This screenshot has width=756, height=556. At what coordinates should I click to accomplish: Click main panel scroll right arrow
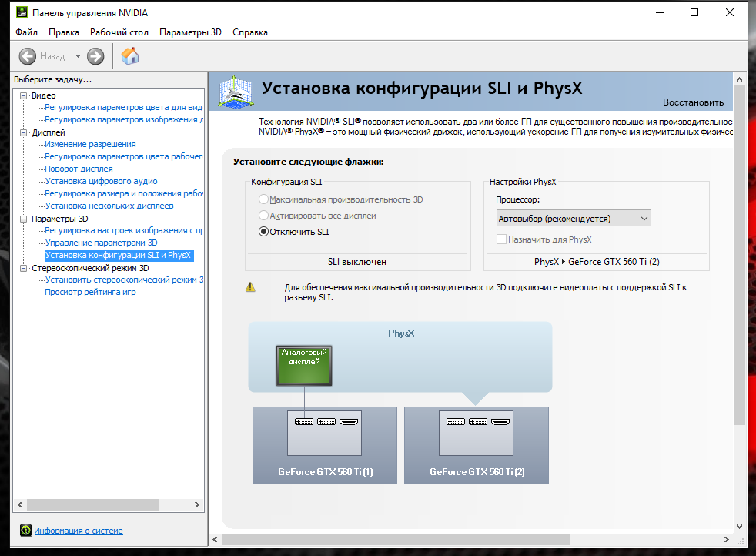(x=727, y=539)
